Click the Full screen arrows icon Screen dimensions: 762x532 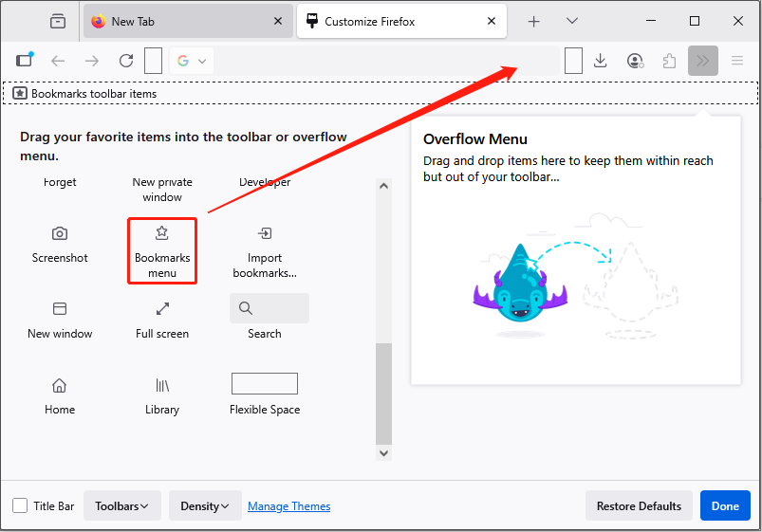click(162, 309)
